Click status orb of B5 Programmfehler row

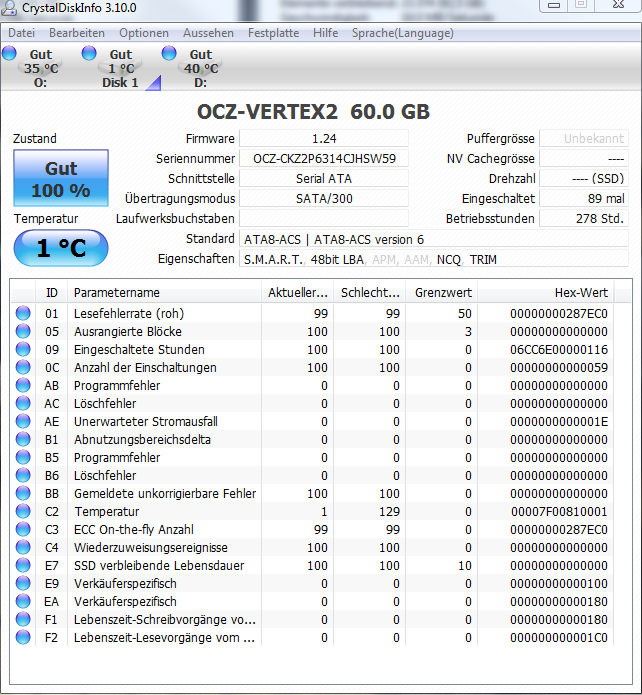tap(23, 457)
